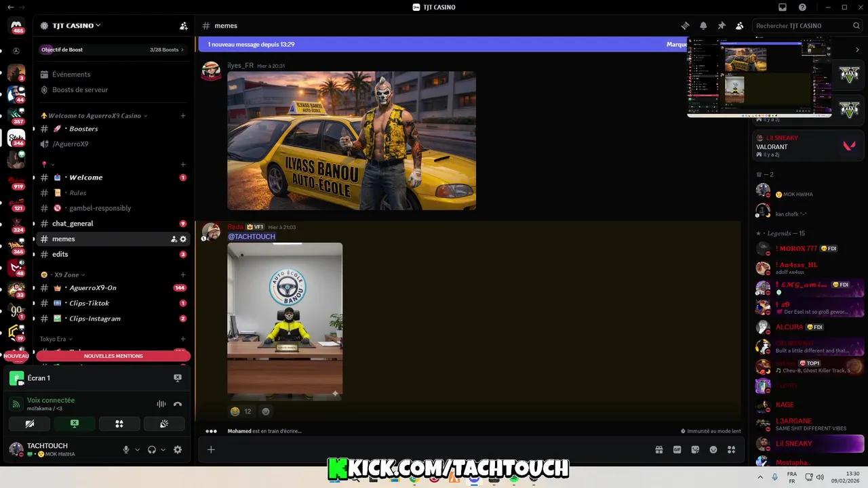
Task: Invite people icon next to TJT CASINO
Action: 183,26
